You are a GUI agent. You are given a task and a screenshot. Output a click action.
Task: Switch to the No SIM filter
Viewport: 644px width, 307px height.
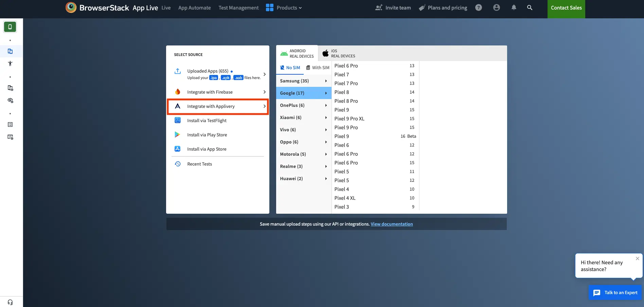click(290, 68)
